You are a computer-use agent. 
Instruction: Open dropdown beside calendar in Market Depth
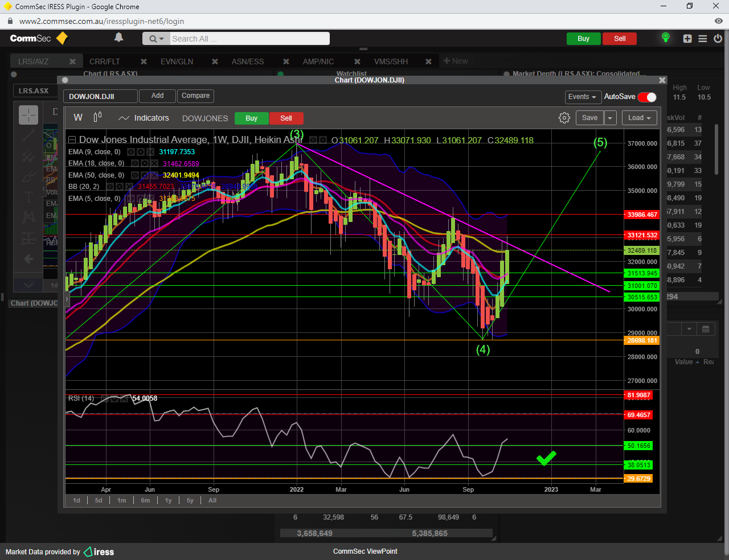[x=690, y=329]
